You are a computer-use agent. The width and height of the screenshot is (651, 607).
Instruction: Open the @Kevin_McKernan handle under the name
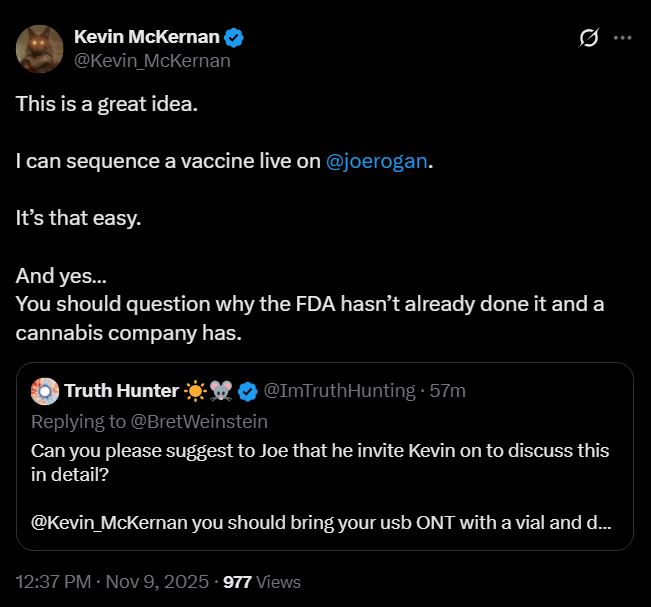coord(152,61)
